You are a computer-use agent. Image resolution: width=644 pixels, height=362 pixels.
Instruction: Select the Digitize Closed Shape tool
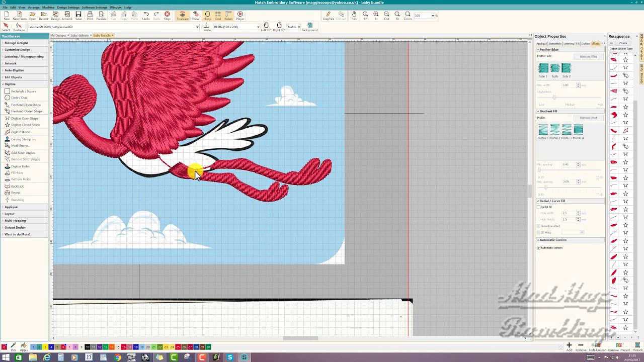23,125
